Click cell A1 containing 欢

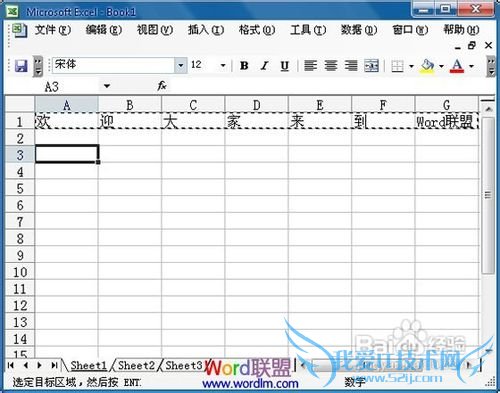click(67, 121)
